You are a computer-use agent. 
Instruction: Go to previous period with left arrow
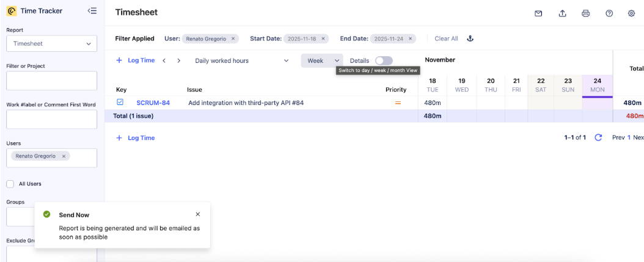[x=164, y=61]
